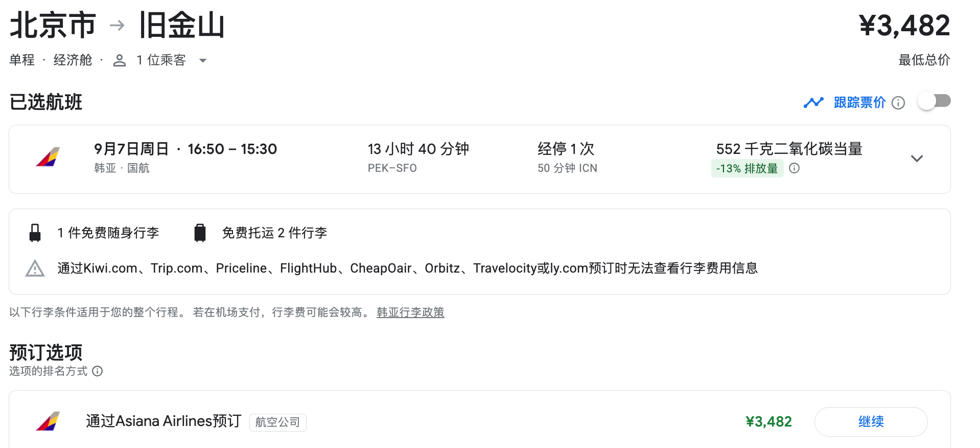This screenshot has height=448, width=980.
Task: Click the emissions info icon near -13% 排放量
Action: 794,168
